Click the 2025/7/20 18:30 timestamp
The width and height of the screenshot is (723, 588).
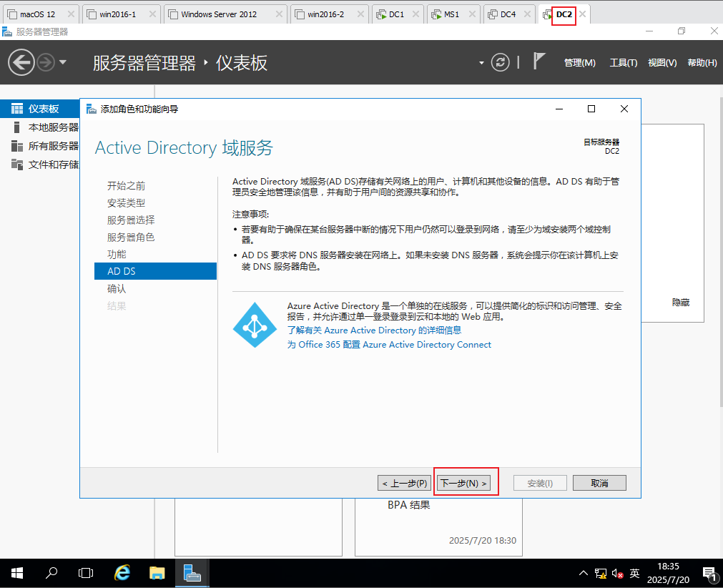point(483,541)
